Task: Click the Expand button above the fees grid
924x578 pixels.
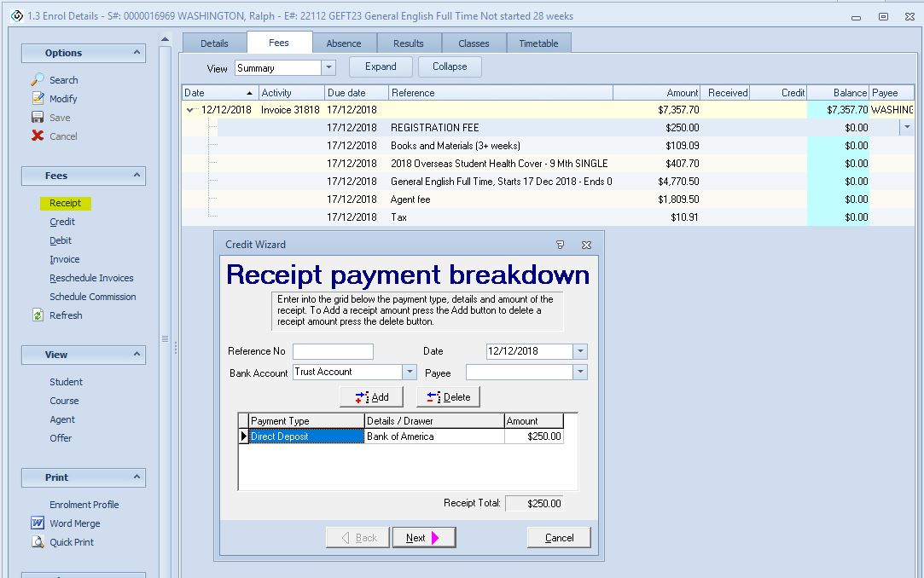Action: pyautogui.click(x=380, y=66)
